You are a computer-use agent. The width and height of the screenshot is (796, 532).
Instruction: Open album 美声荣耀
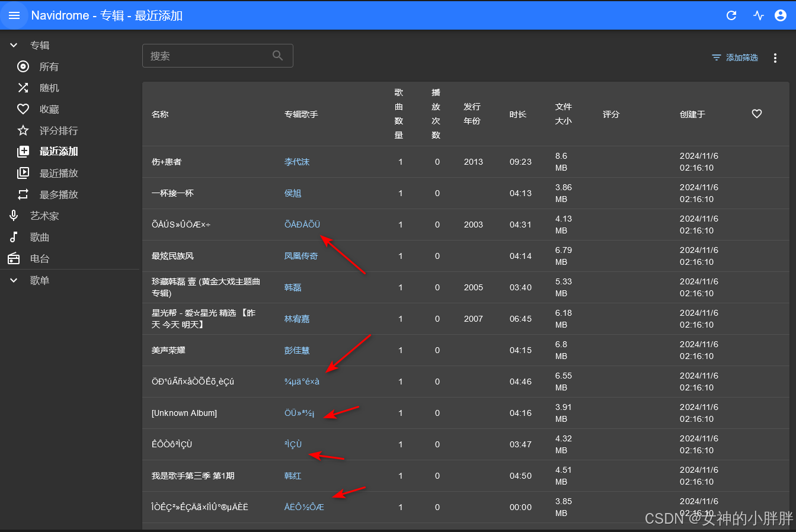coord(168,350)
